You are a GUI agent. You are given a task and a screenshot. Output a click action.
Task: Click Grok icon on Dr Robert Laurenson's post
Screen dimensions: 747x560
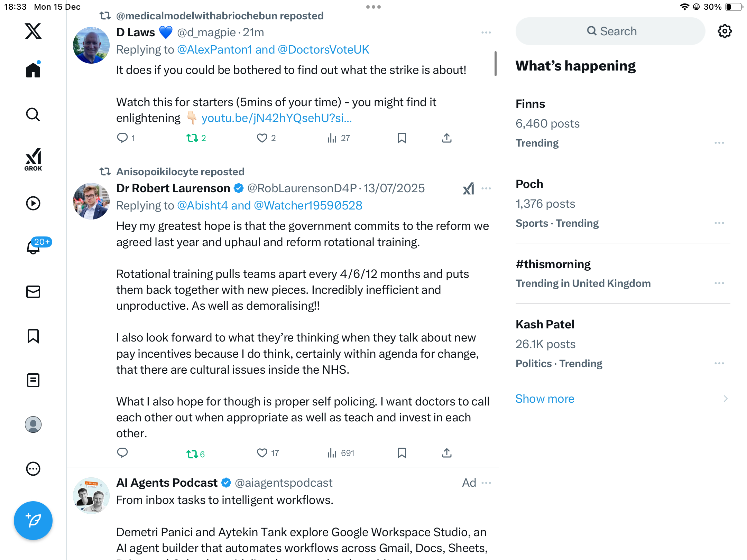(469, 189)
